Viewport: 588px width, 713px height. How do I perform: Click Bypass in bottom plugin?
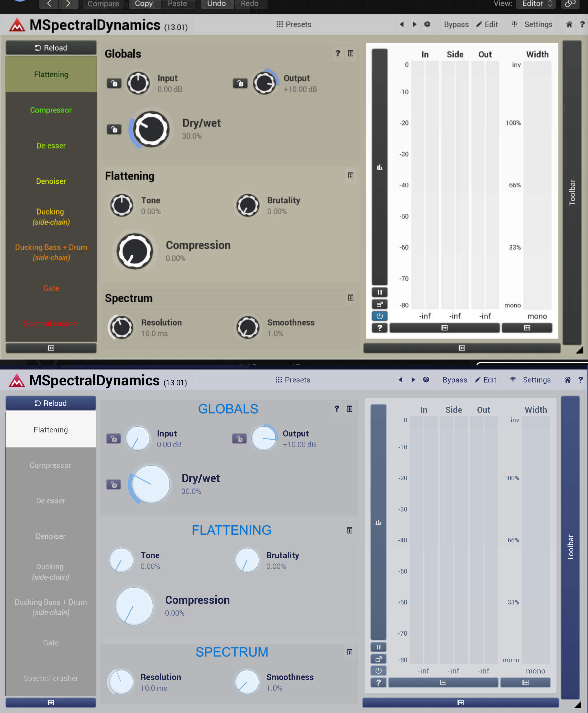[455, 380]
